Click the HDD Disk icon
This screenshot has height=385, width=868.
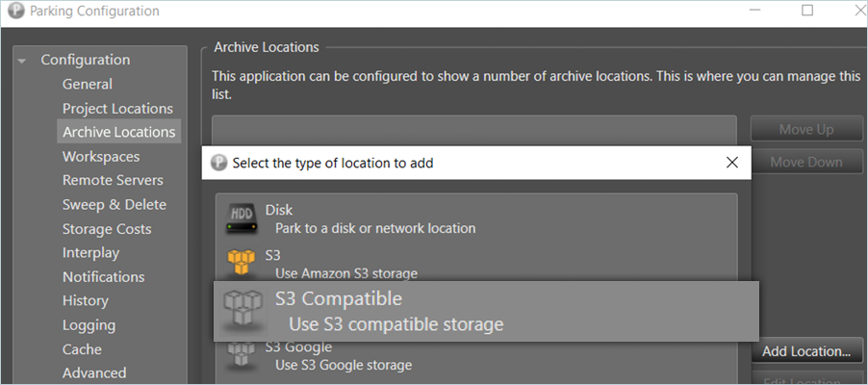[242, 218]
